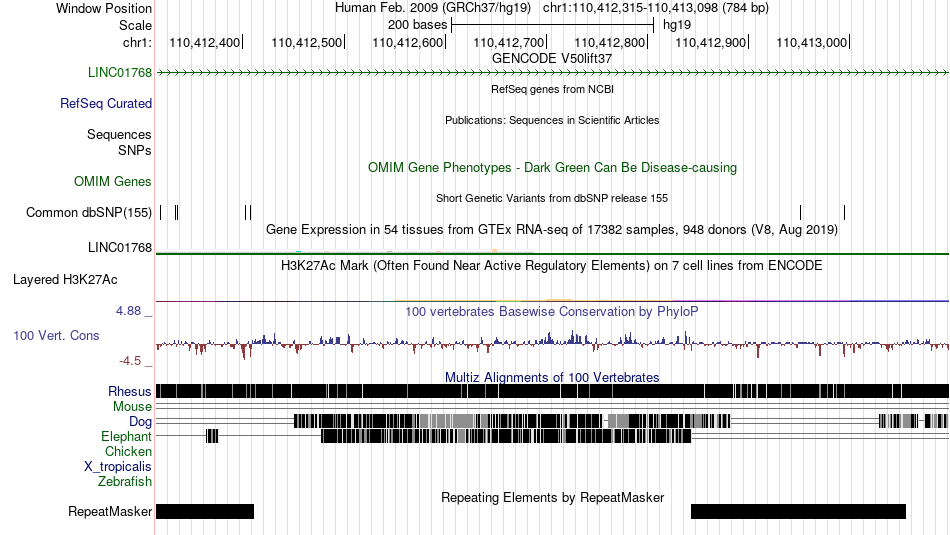Click the OMIM Gene Phenotypes title
Image resolution: width=950 pixels, height=535 pixels.
[x=552, y=168]
